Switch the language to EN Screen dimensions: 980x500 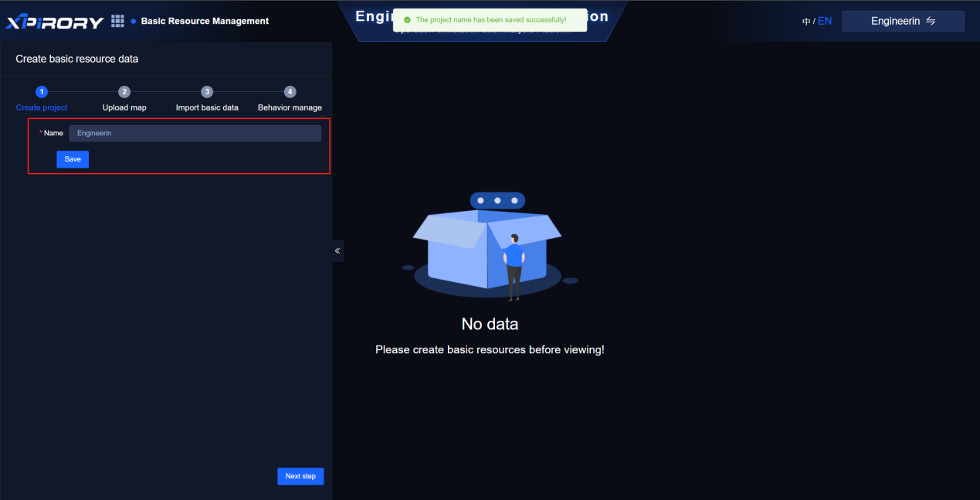pos(825,21)
